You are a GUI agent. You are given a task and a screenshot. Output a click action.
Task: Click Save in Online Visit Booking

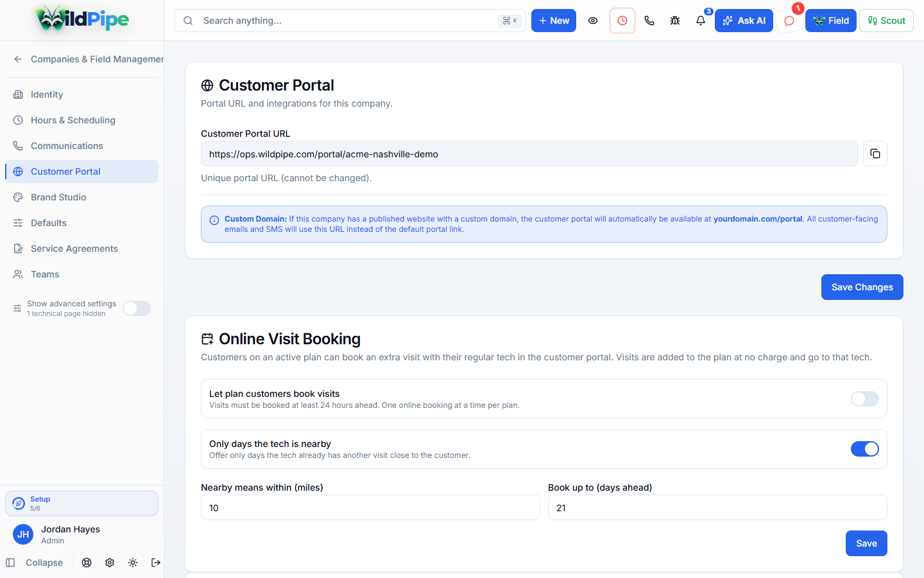[x=866, y=543]
